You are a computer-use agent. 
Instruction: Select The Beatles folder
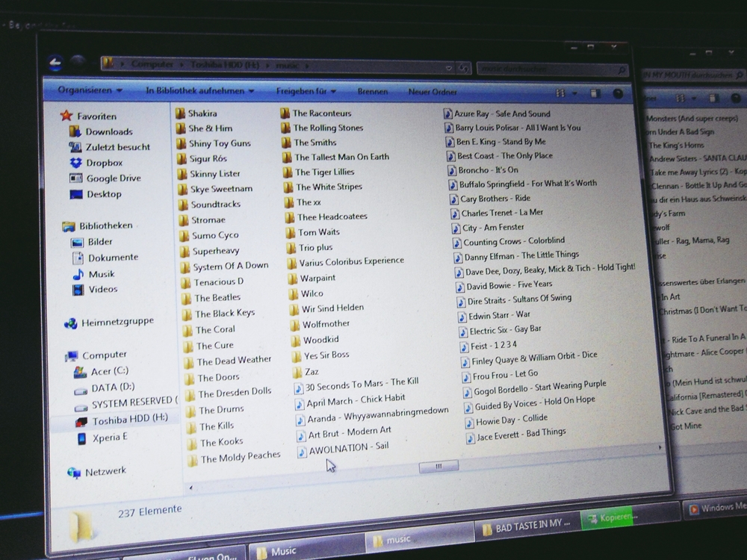point(211,298)
